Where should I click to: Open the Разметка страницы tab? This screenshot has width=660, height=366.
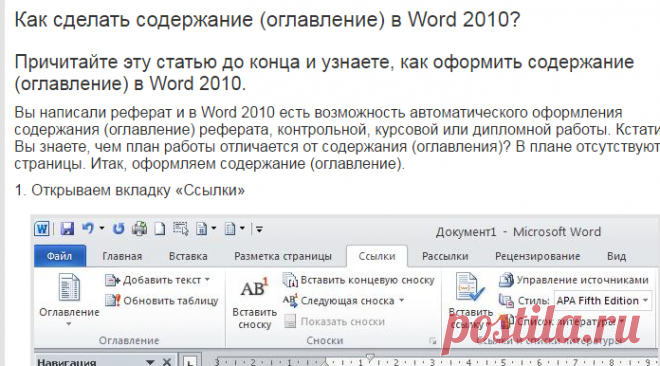tap(283, 256)
